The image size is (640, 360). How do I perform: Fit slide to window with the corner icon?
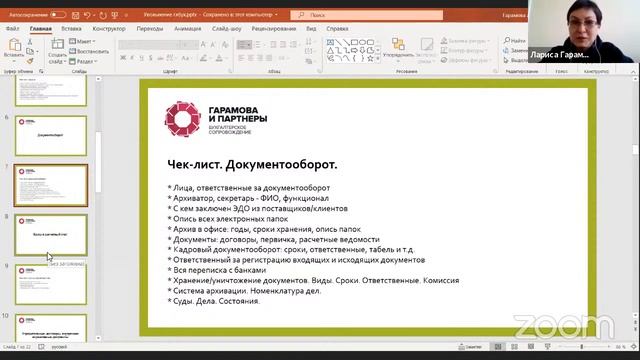tap(633, 347)
